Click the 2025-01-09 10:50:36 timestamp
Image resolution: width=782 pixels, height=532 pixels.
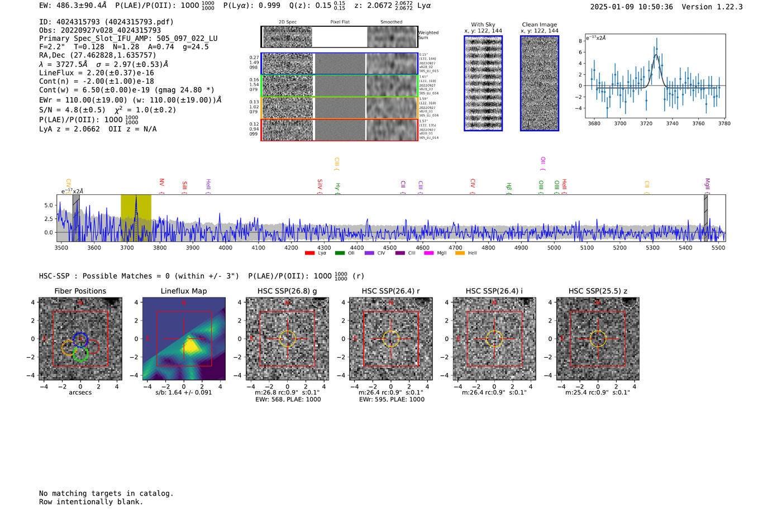click(632, 7)
